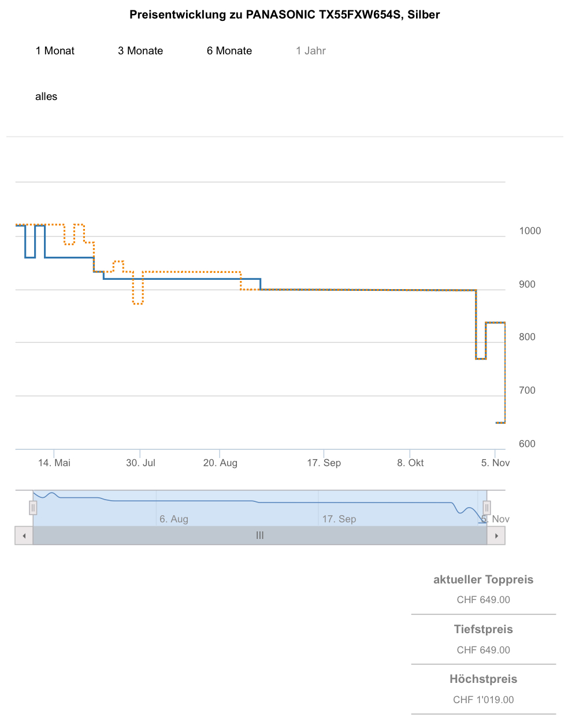Viewport: 568px width, 728px height.
Task: Click the left navigator range handle
Action: [33, 508]
